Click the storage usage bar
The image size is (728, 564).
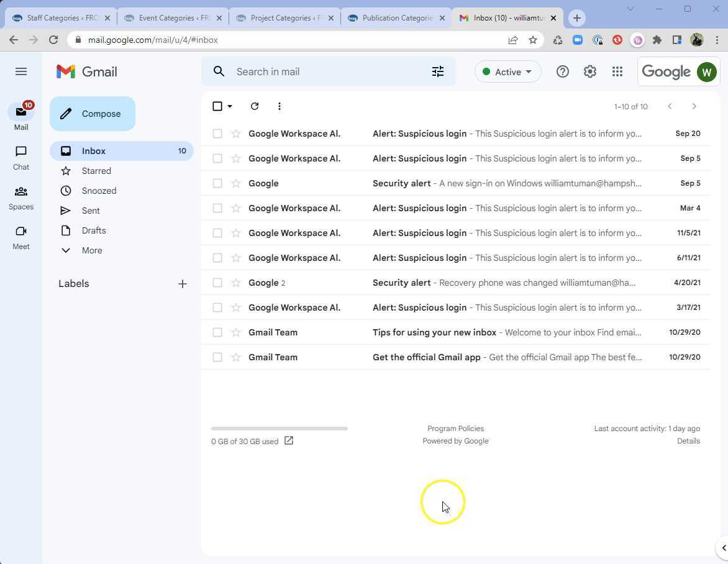click(x=279, y=428)
